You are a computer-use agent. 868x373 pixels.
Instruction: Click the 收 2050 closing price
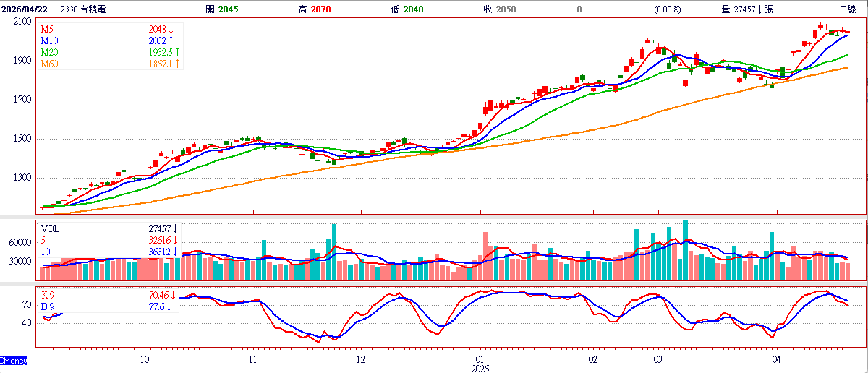(x=498, y=9)
